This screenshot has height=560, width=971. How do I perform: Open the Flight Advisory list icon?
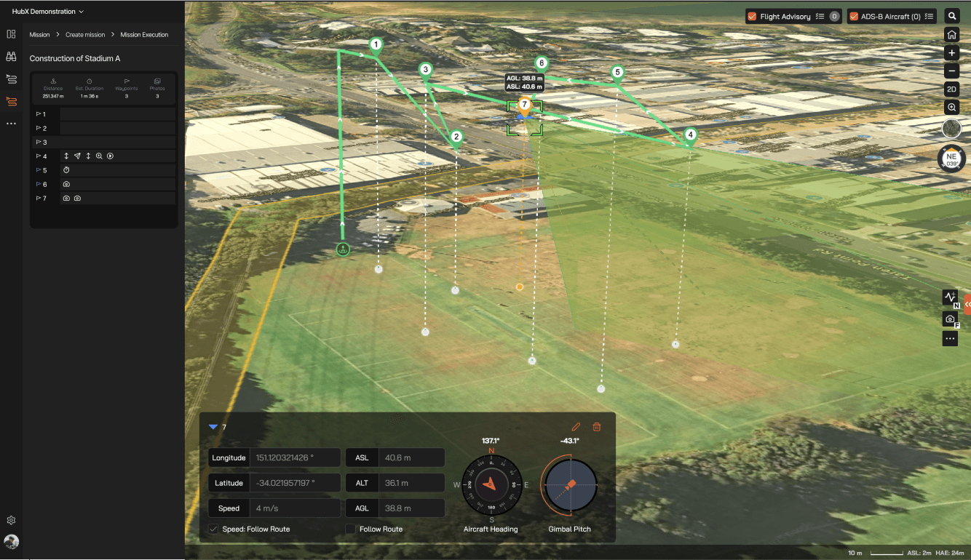pyautogui.click(x=820, y=16)
